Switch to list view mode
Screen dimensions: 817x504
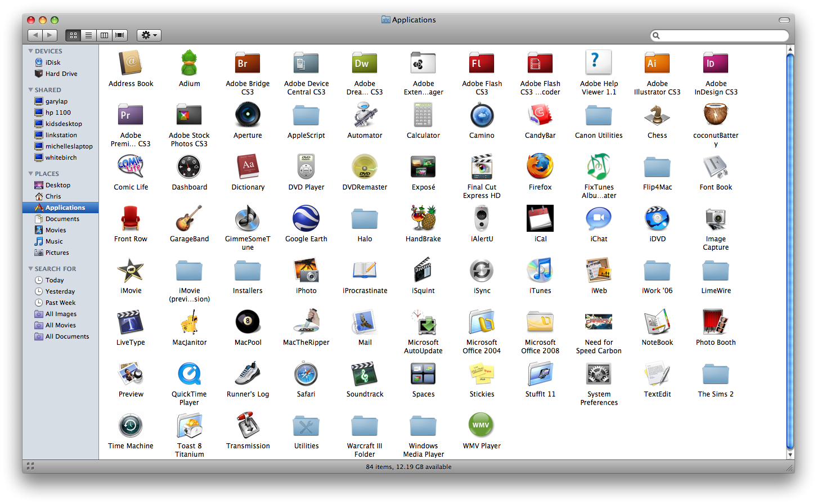(89, 35)
